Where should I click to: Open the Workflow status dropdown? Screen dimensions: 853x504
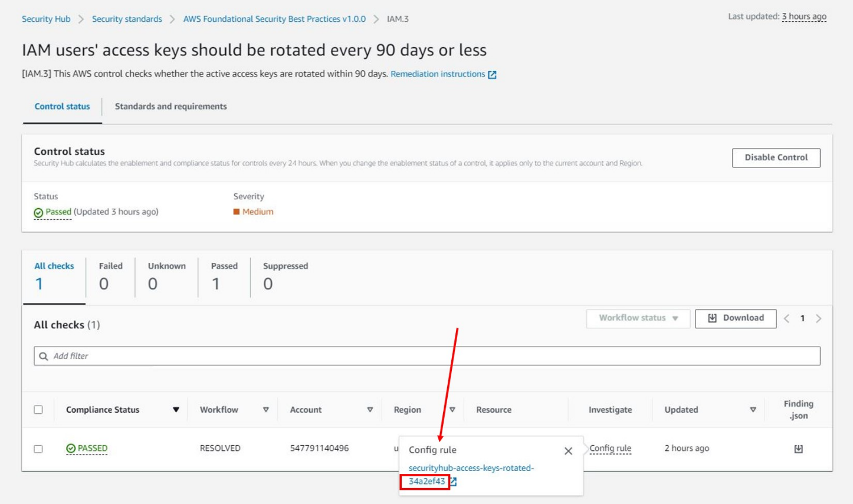click(637, 318)
